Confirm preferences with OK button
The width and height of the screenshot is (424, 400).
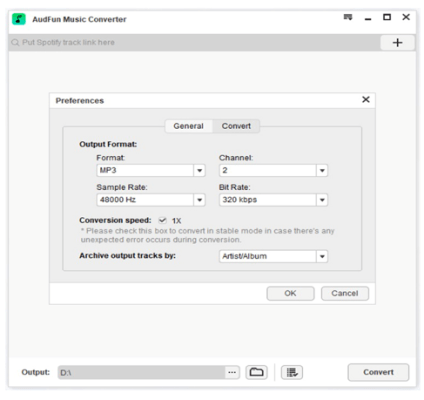tap(290, 293)
